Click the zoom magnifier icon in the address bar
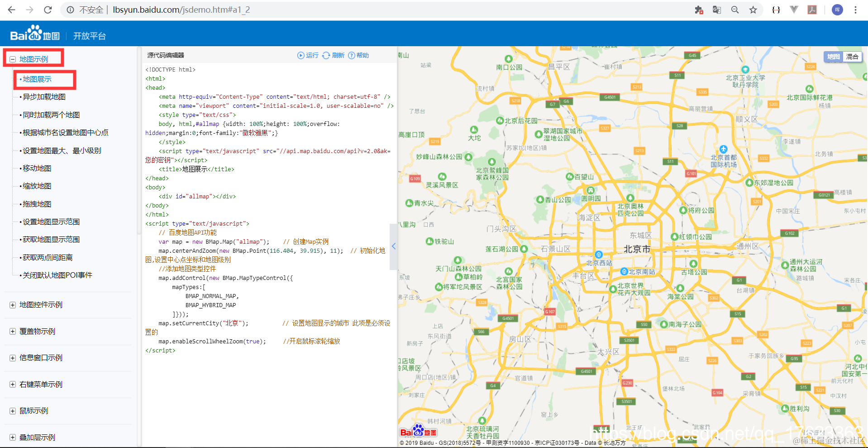The width and height of the screenshot is (868, 448). [735, 10]
